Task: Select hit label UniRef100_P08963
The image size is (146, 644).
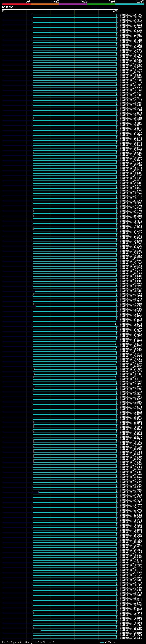Action: coord(131,226)
